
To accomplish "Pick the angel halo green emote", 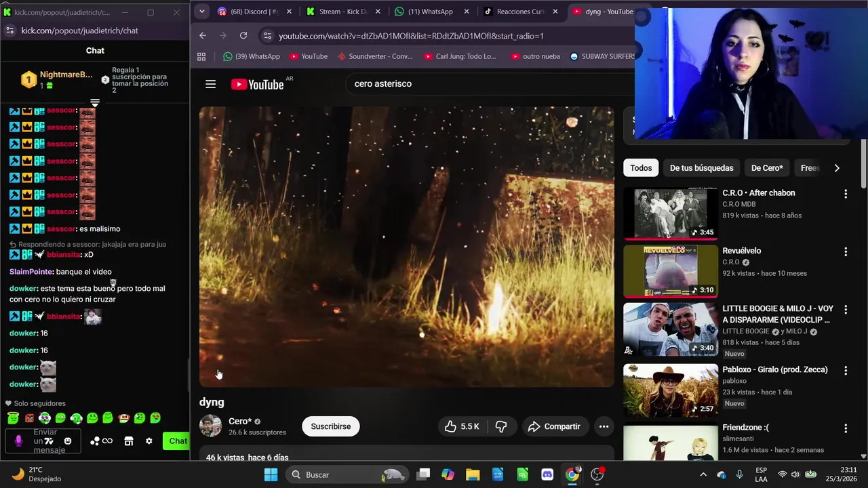I will (x=13, y=418).
